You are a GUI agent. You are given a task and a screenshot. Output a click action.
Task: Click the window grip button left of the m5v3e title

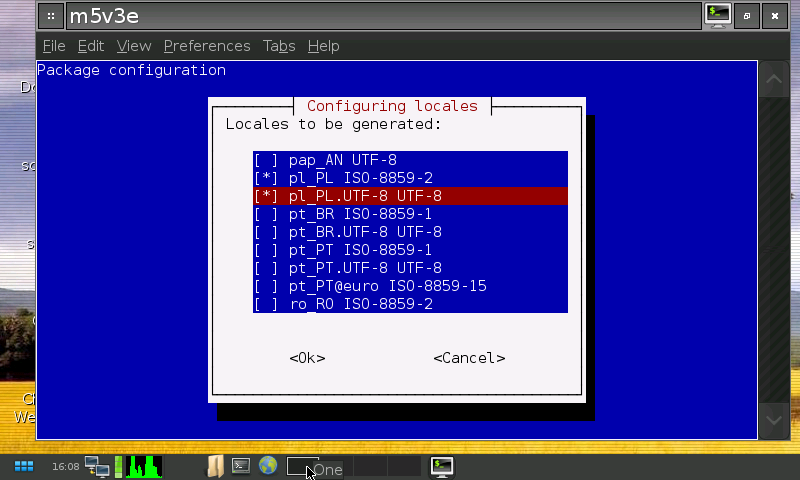pyautogui.click(x=51, y=17)
